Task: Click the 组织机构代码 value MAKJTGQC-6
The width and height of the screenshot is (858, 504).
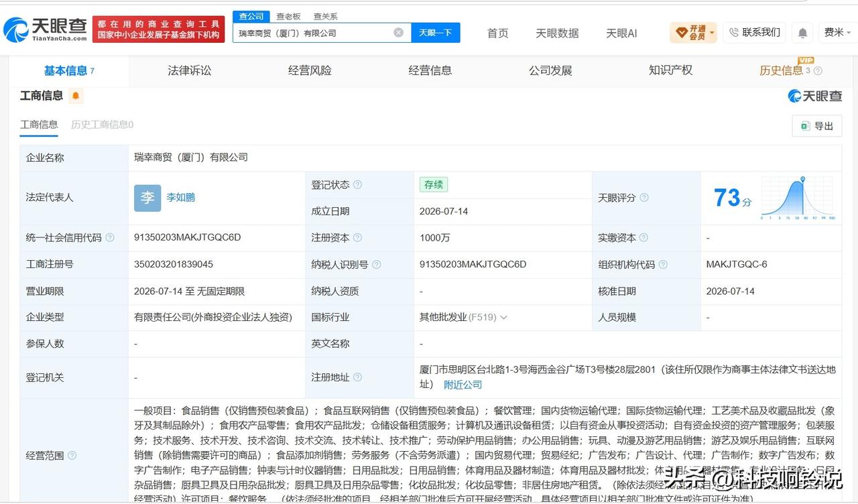Action: click(737, 265)
